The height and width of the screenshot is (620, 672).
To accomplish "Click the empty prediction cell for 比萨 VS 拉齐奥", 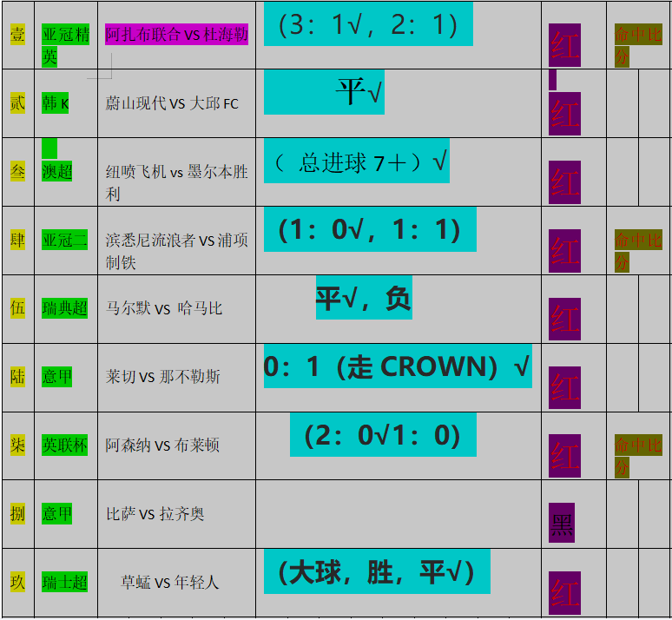I will (x=398, y=513).
